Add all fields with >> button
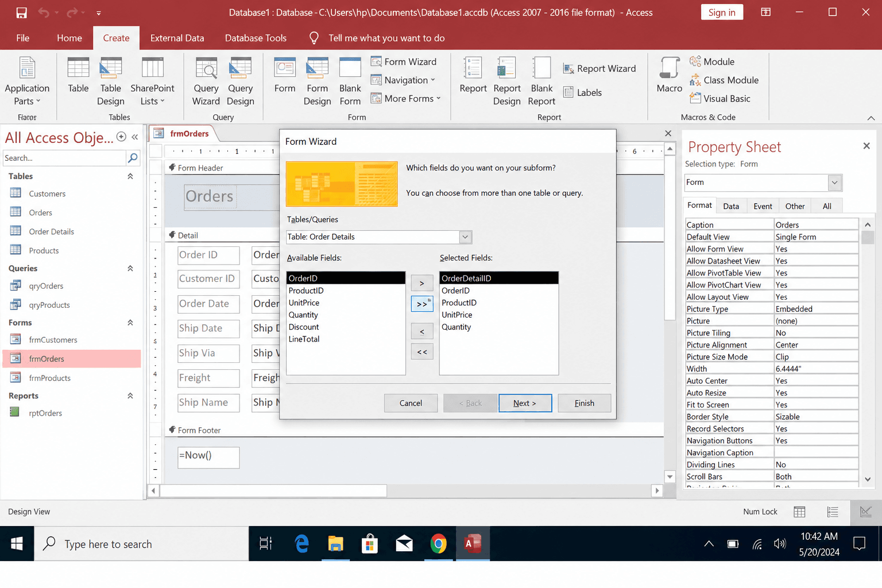The height and width of the screenshot is (588, 882). click(x=422, y=304)
